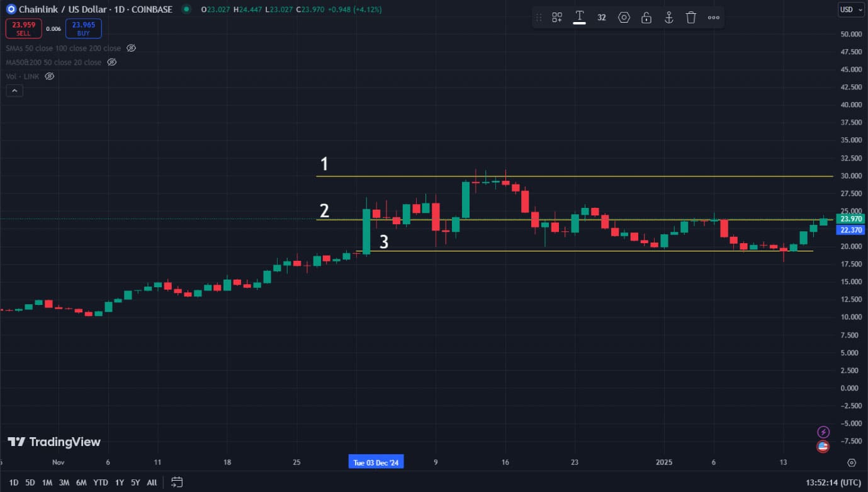This screenshot has height=492, width=868.
Task: Open the go-to-date calendar icon
Action: 177,483
